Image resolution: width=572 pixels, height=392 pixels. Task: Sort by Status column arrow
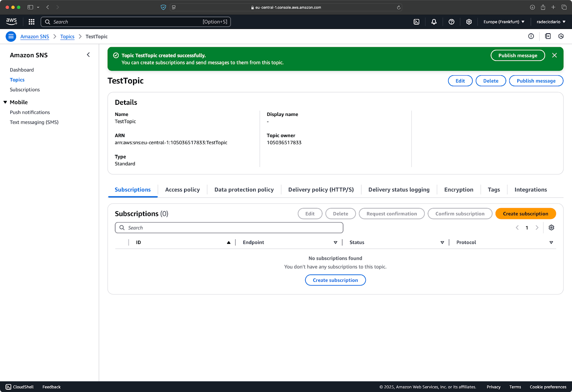[x=442, y=242]
